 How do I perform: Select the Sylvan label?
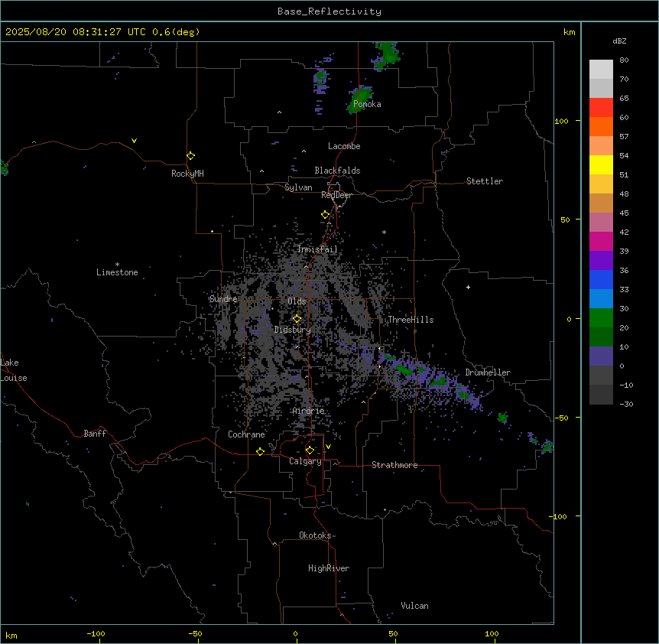pos(298,187)
